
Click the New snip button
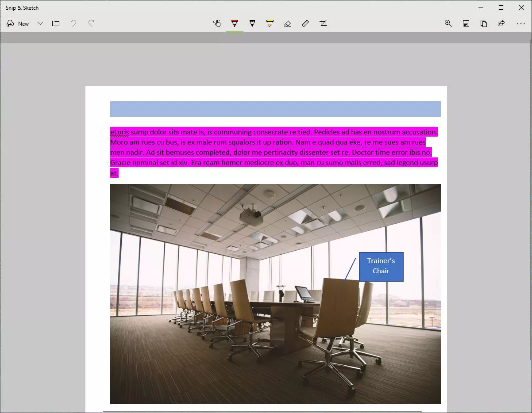click(x=18, y=23)
